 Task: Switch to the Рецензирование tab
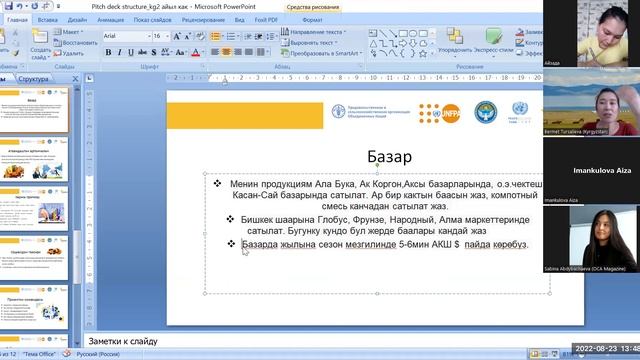coord(203,20)
